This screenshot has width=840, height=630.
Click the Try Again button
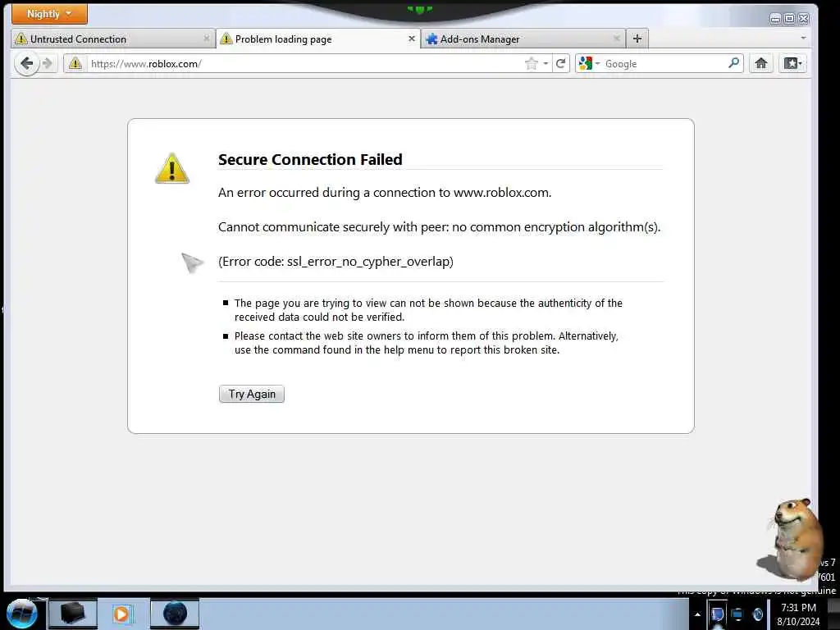252,394
